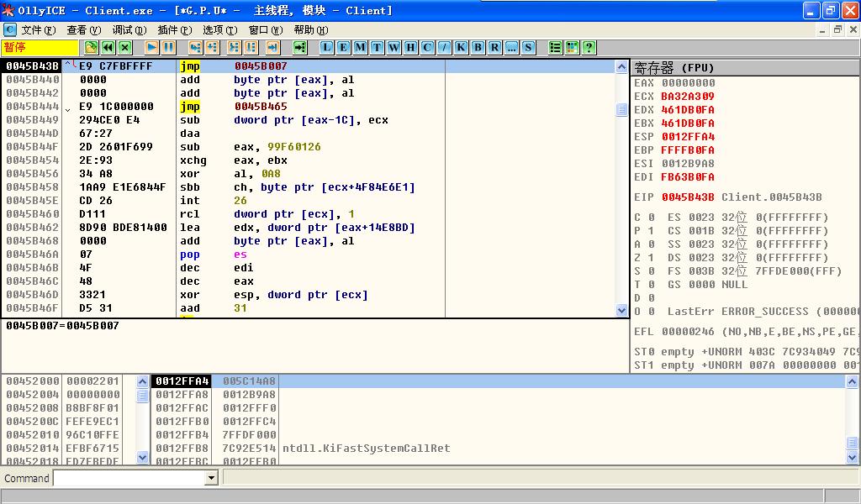Click inside the Command input field
Image resolution: width=861 pixels, height=504 pixels.
tap(129, 478)
